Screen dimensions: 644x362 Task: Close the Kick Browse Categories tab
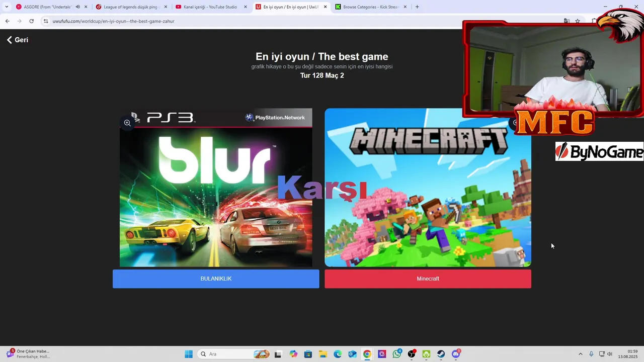pos(405,7)
